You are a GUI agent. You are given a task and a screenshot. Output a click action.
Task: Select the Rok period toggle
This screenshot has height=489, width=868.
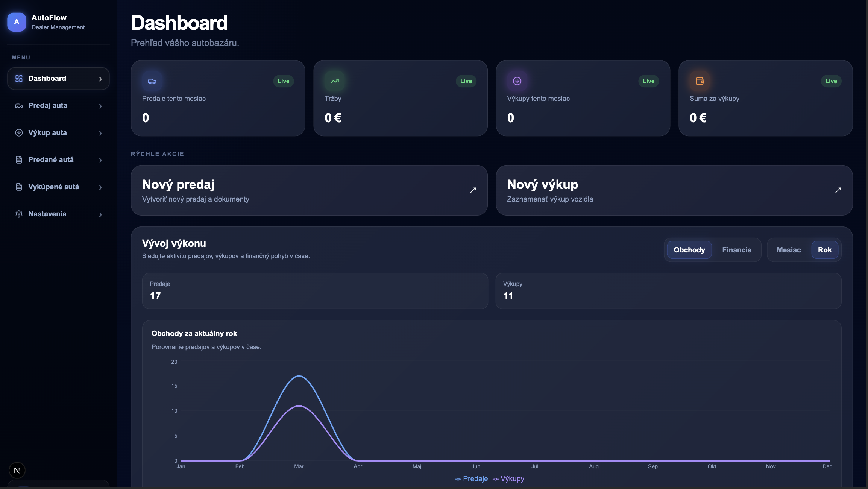824,250
